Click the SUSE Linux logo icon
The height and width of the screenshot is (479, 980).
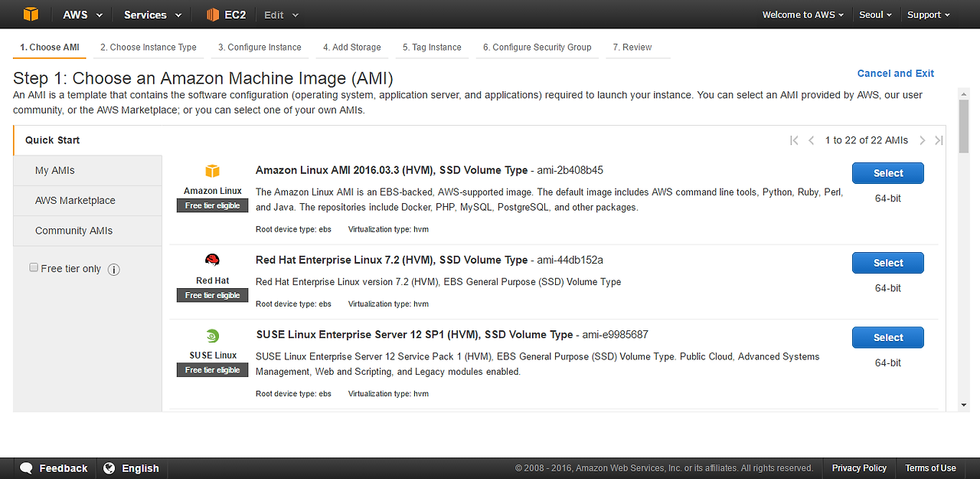[212, 336]
